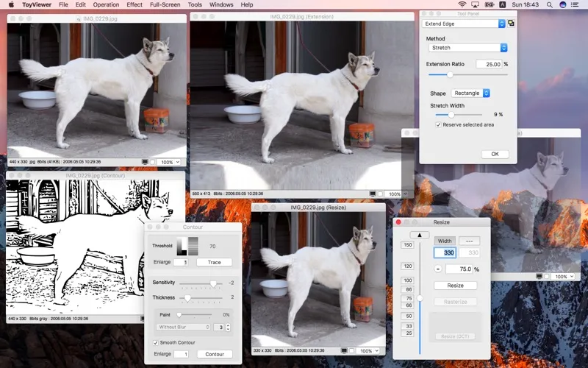Open the Windows menu
Viewport: 588px width, 368px height.
221,4
